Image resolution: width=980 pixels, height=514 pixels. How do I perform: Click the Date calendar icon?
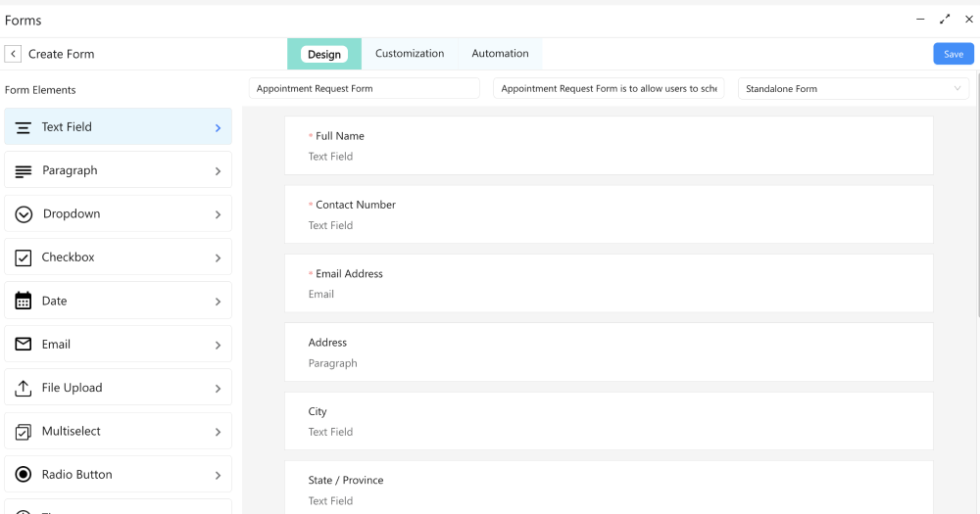pos(24,301)
